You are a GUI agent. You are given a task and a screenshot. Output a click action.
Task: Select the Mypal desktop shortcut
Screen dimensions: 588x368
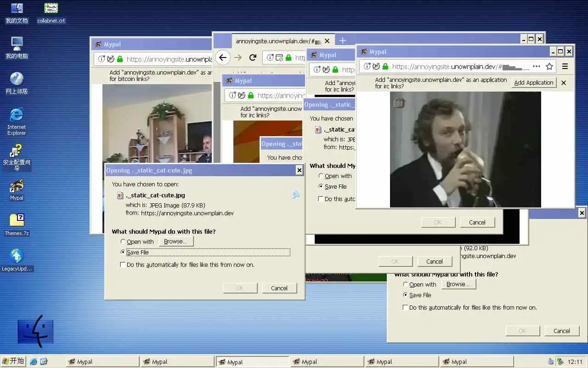pos(17,190)
